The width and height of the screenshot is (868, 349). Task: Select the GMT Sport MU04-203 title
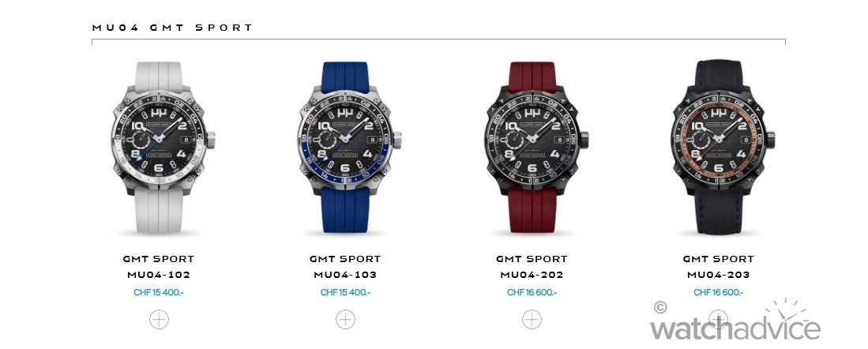click(719, 267)
